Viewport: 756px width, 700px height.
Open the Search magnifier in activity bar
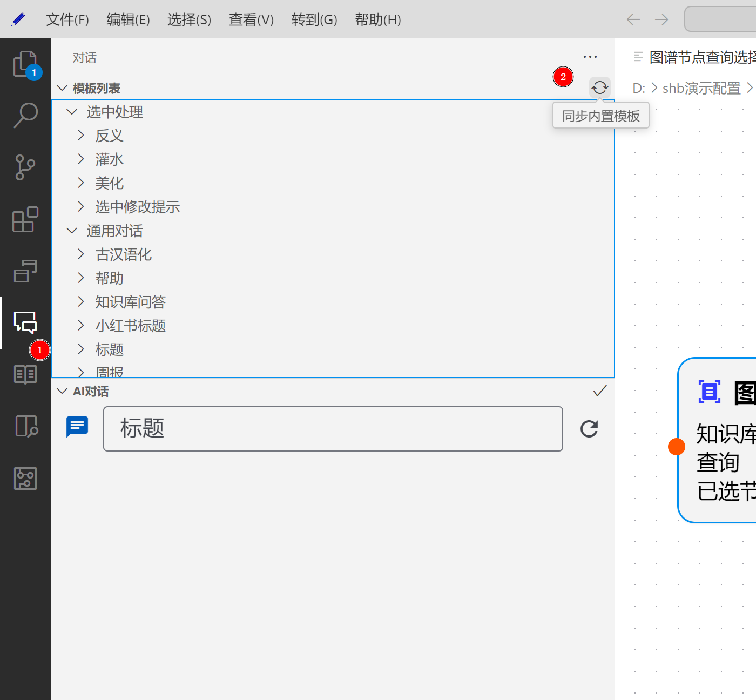25,115
